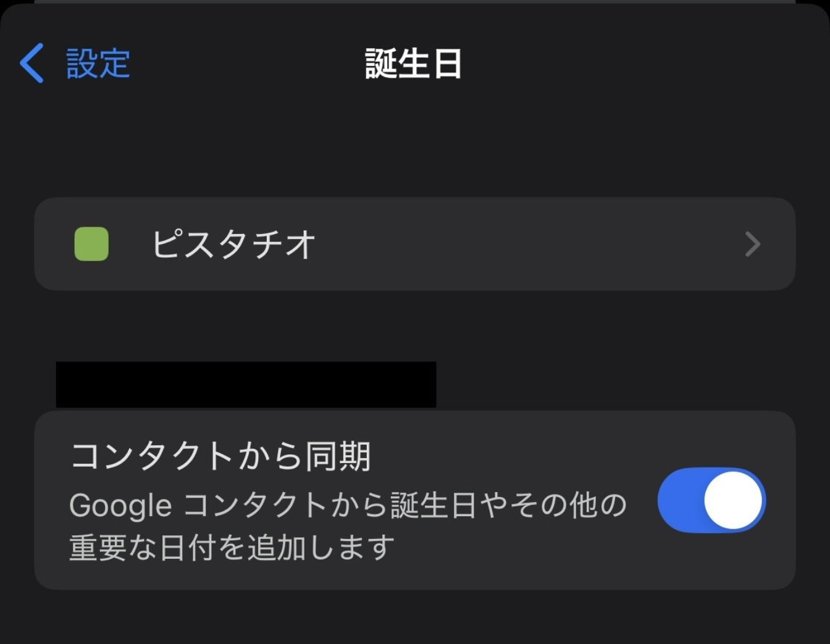This screenshot has height=644, width=830.
Task: Click empty space in the ピスタチオ row
Action: (x=525, y=244)
